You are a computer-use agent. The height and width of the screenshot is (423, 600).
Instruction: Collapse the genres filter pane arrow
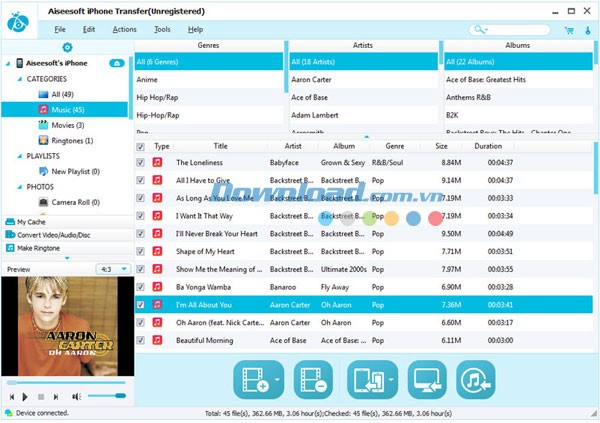point(367,136)
